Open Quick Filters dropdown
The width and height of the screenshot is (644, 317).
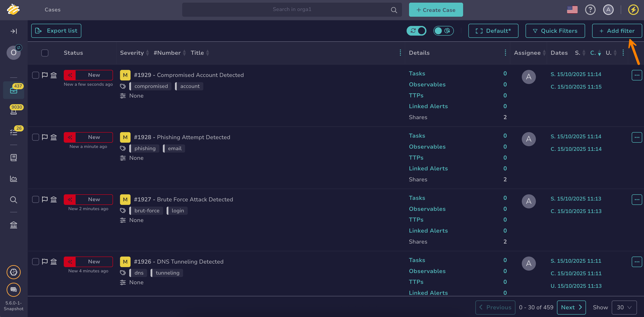[555, 31]
